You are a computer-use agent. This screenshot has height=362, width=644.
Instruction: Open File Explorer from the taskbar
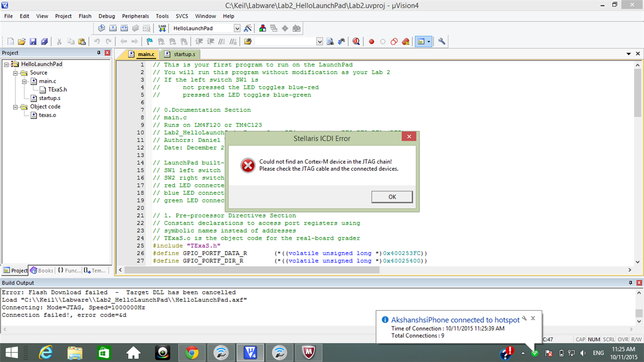coord(75,353)
